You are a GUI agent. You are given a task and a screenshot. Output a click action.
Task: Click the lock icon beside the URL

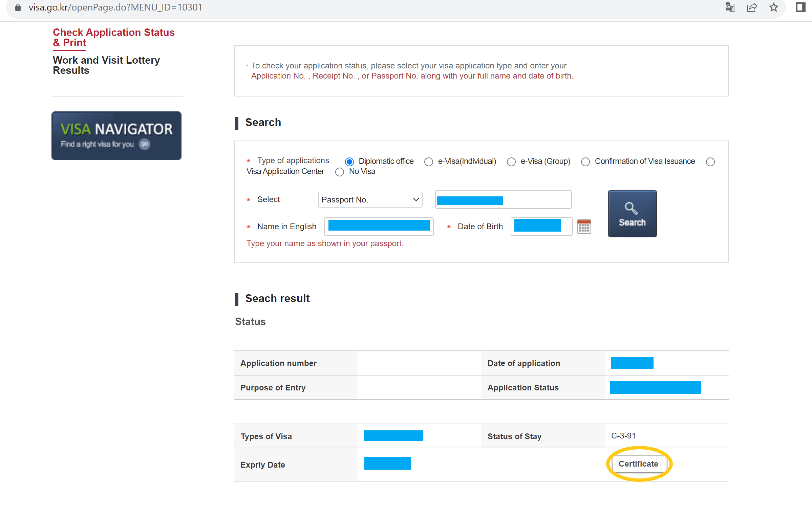(x=18, y=7)
